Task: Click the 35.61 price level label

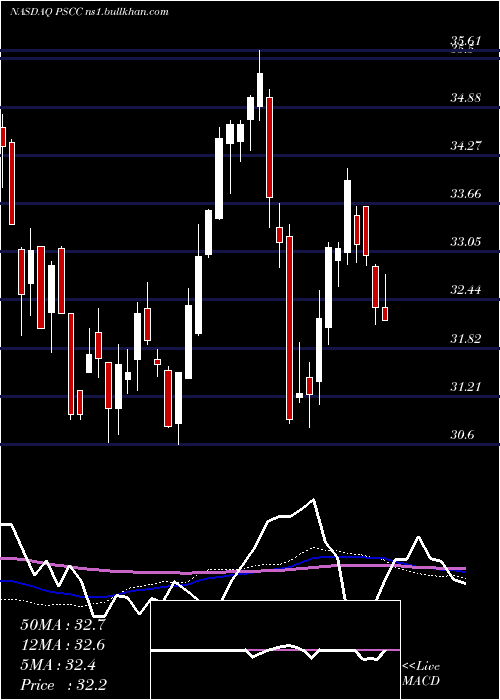Action: (466, 41)
